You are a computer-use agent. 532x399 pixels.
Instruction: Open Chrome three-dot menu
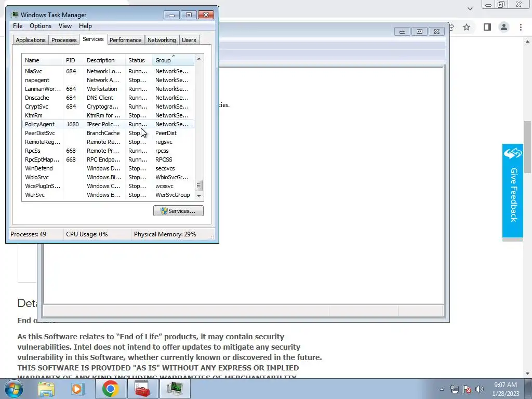tap(521, 27)
